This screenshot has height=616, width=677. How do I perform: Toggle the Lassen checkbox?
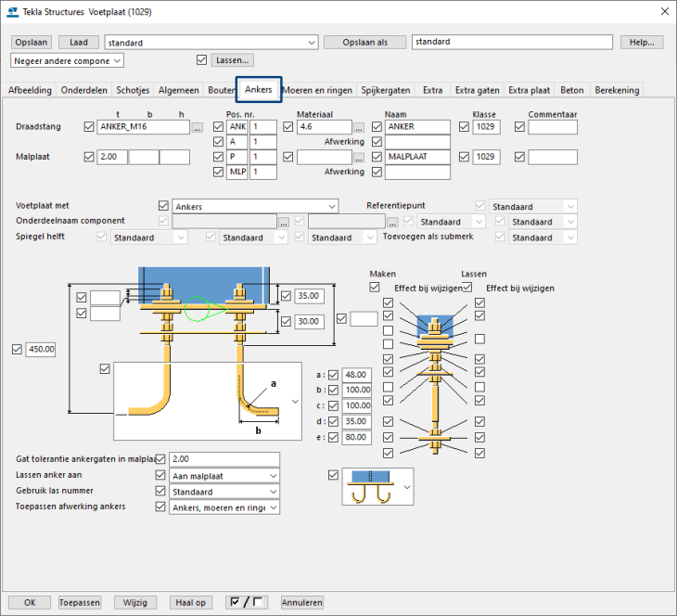(202, 60)
